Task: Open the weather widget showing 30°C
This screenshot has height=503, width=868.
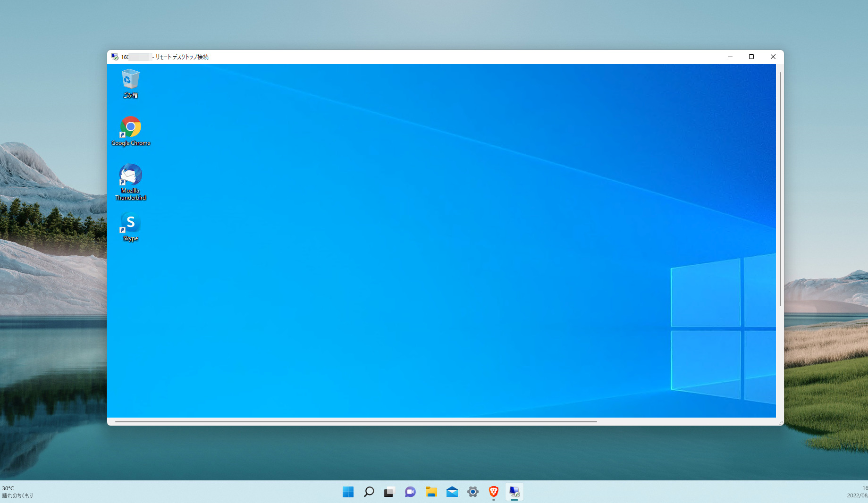Action: click(17, 492)
